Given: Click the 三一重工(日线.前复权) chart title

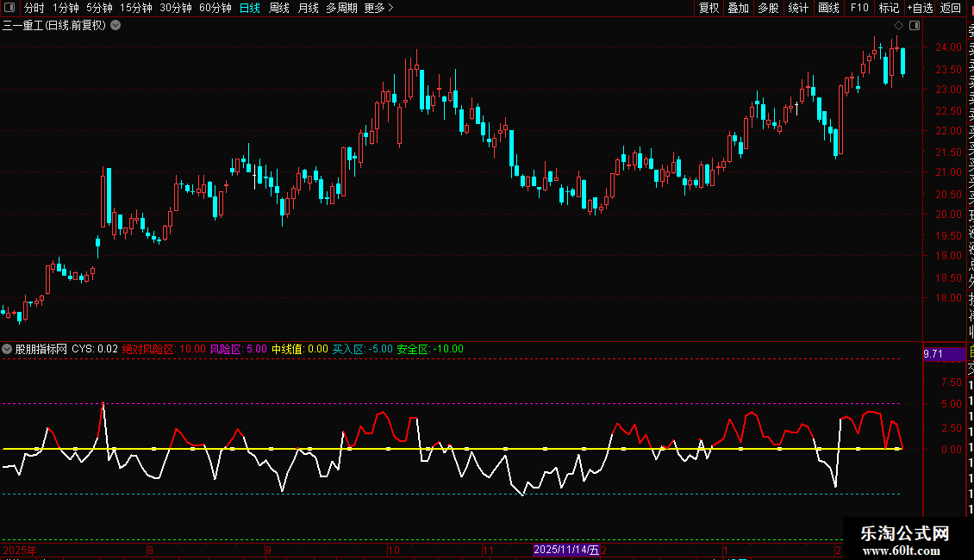Looking at the screenshot, I should tap(54, 26).
